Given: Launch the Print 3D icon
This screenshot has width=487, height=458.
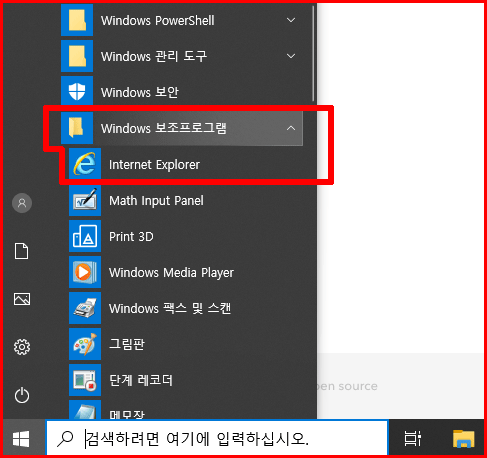Looking at the screenshot, I should 85,236.
